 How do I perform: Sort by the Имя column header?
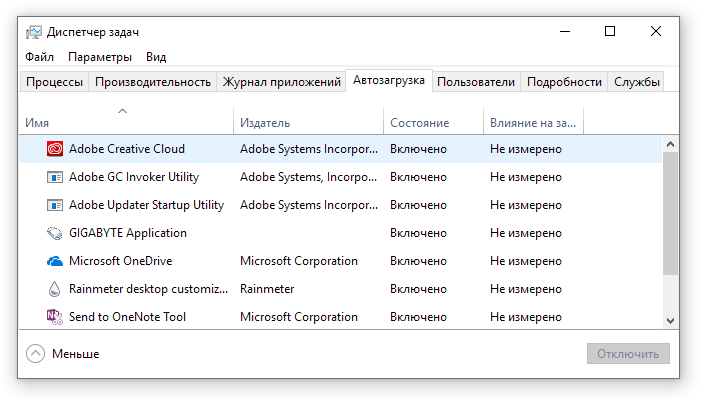click(127, 121)
